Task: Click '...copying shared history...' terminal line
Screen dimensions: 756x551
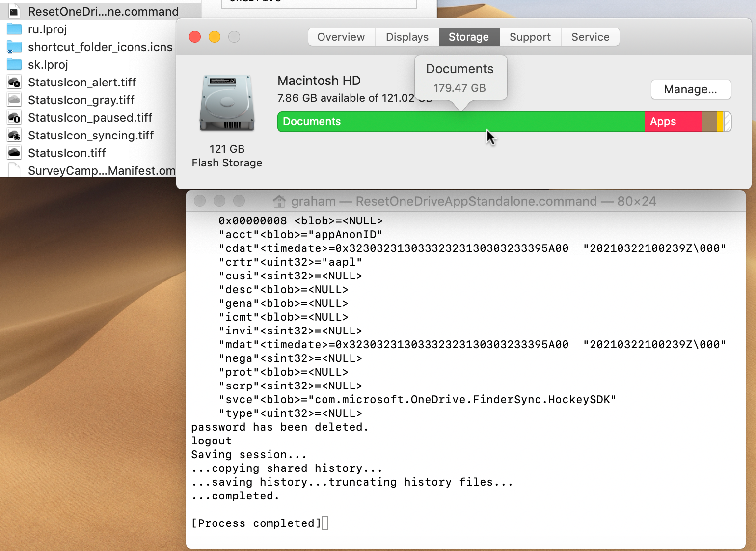Action: click(x=287, y=468)
